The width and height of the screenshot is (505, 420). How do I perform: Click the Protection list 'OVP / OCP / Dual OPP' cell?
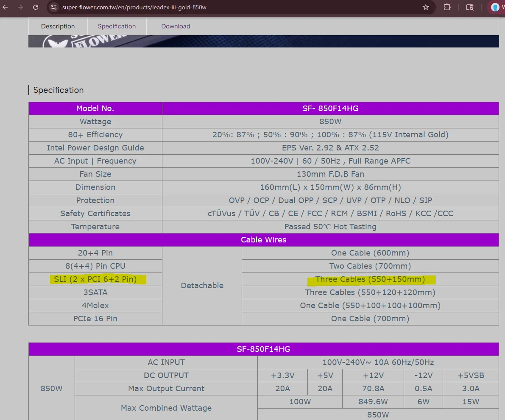[x=330, y=200]
